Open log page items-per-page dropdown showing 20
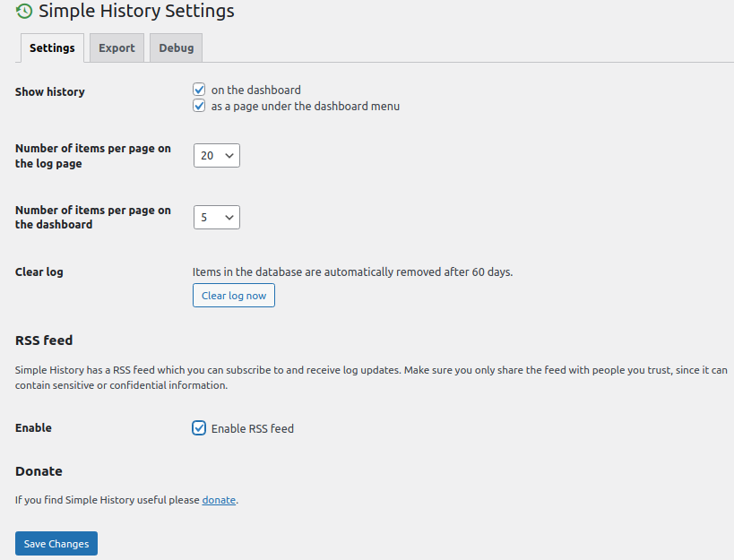The height and width of the screenshot is (560, 734). pyautogui.click(x=217, y=155)
